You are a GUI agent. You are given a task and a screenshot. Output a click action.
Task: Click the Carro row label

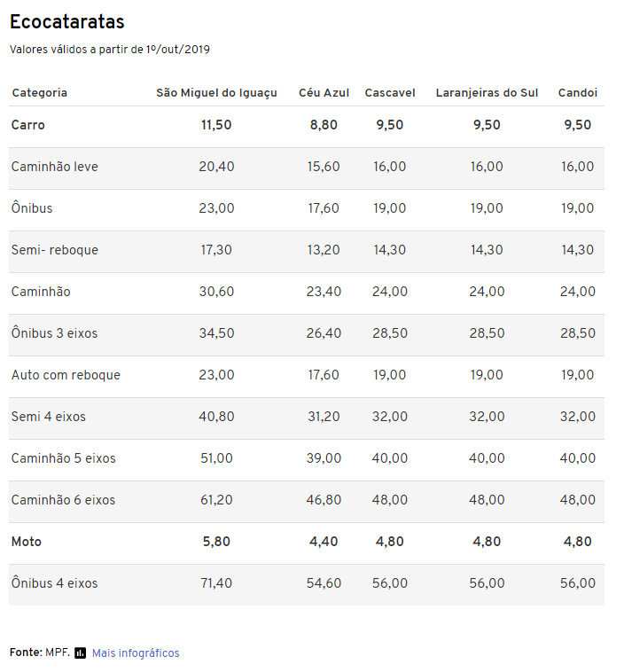pos(27,125)
